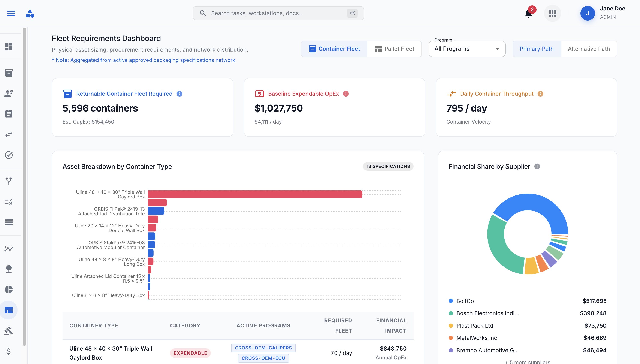This screenshot has height=364, width=640.
Task: Click the 13 Specifications badge
Action: click(x=388, y=167)
